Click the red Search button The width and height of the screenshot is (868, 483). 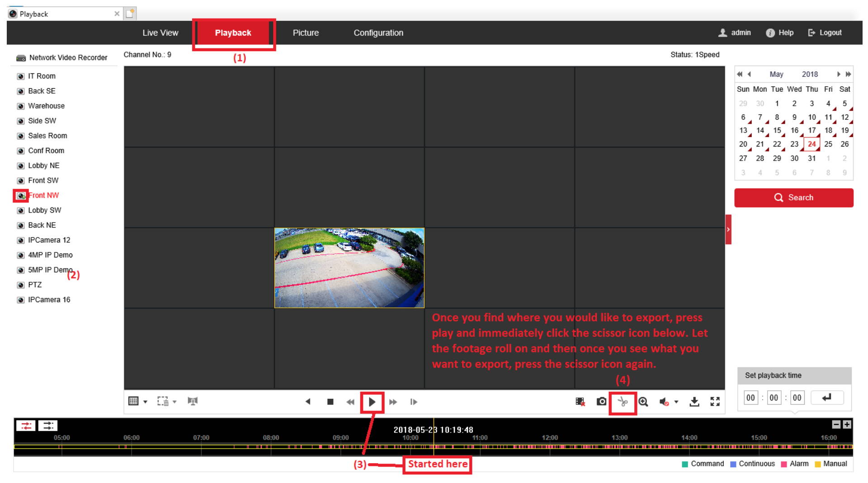(794, 198)
